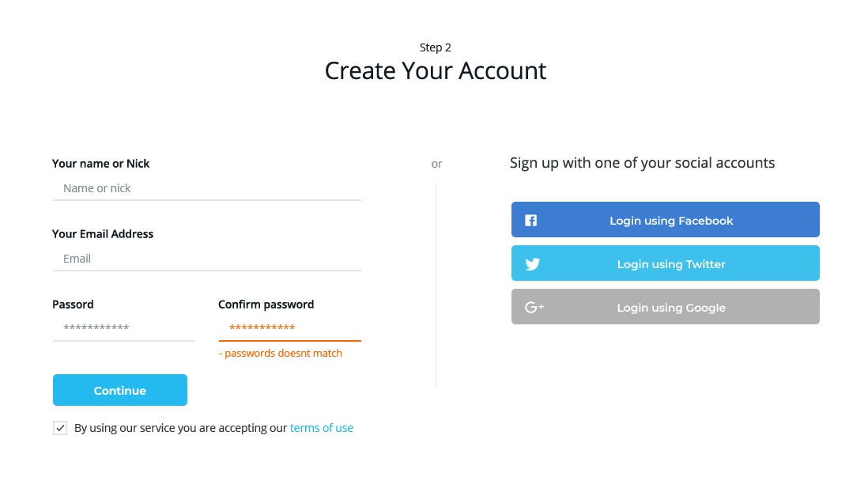Click into the Email input field
The width and height of the screenshot is (868, 496).
207,259
